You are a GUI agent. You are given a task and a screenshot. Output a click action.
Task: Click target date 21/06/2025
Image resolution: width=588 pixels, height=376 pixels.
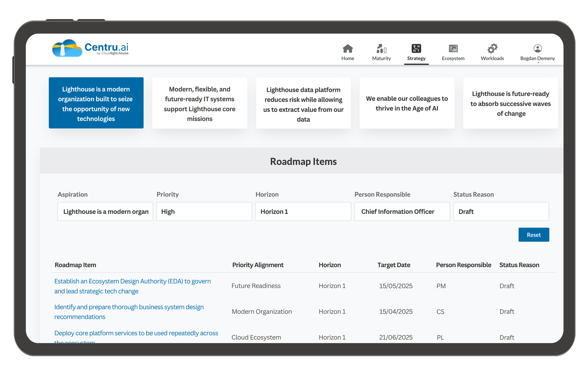coord(395,337)
